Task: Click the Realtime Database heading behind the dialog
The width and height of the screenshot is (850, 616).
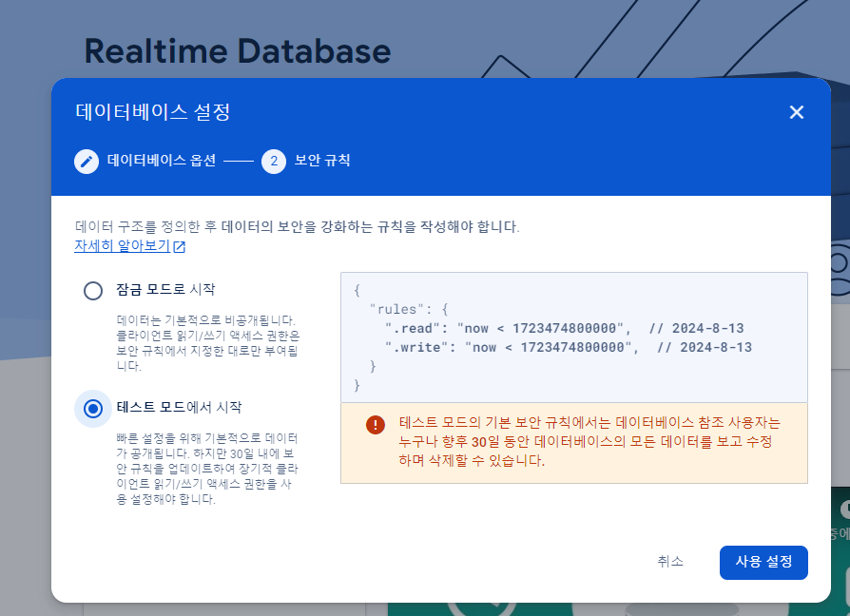Action: (238, 51)
